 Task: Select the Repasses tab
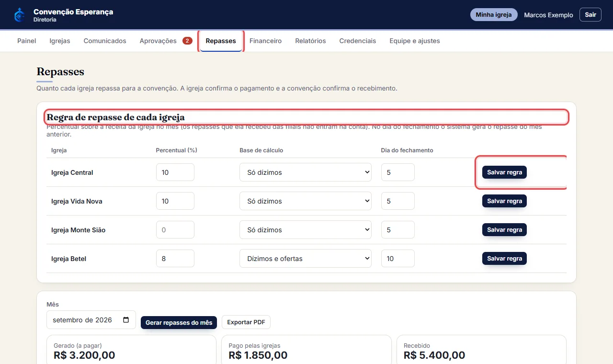point(221,41)
